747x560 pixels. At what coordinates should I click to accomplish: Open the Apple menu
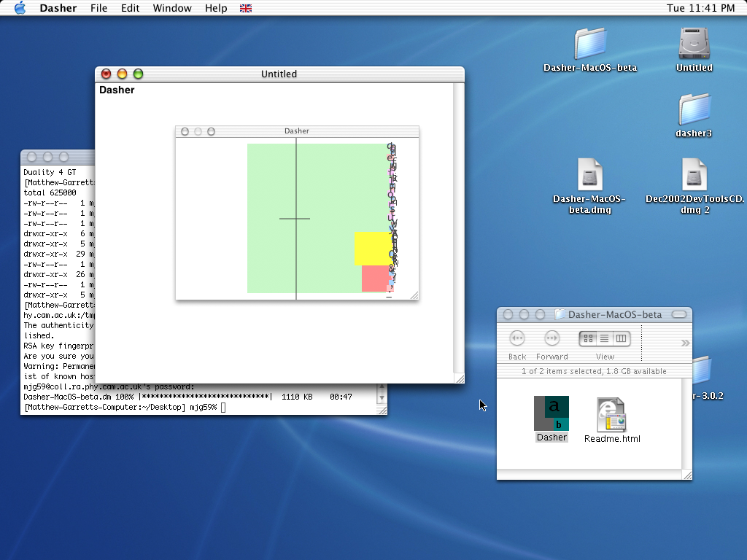click(x=20, y=8)
